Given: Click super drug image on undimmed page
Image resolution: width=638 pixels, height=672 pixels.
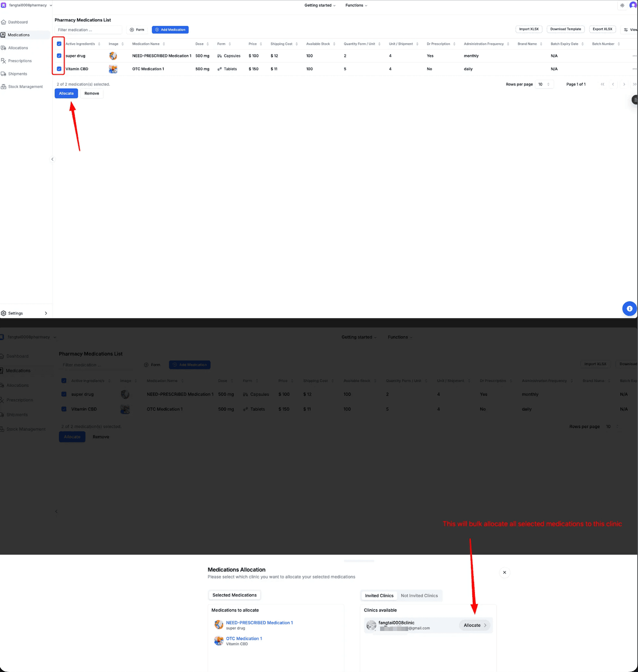Looking at the screenshot, I should point(113,56).
